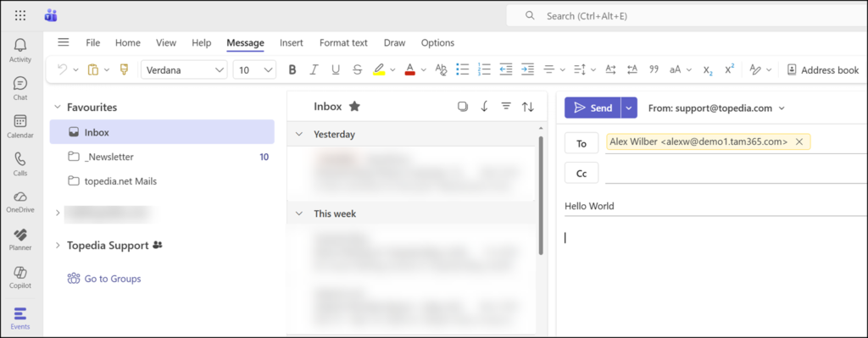Switch to the Home tab
This screenshot has height=338, width=868.
click(x=128, y=42)
